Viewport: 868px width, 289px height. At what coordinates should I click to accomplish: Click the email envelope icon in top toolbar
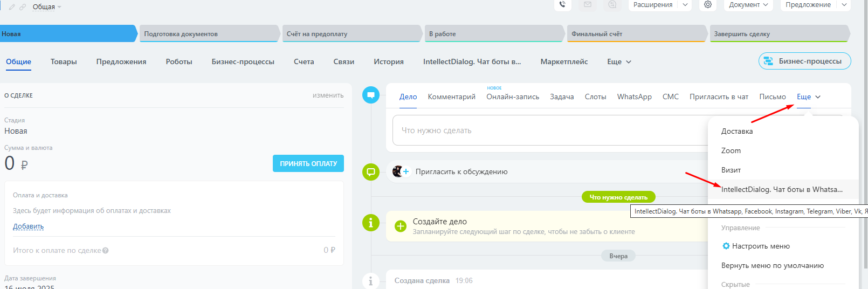coord(588,5)
